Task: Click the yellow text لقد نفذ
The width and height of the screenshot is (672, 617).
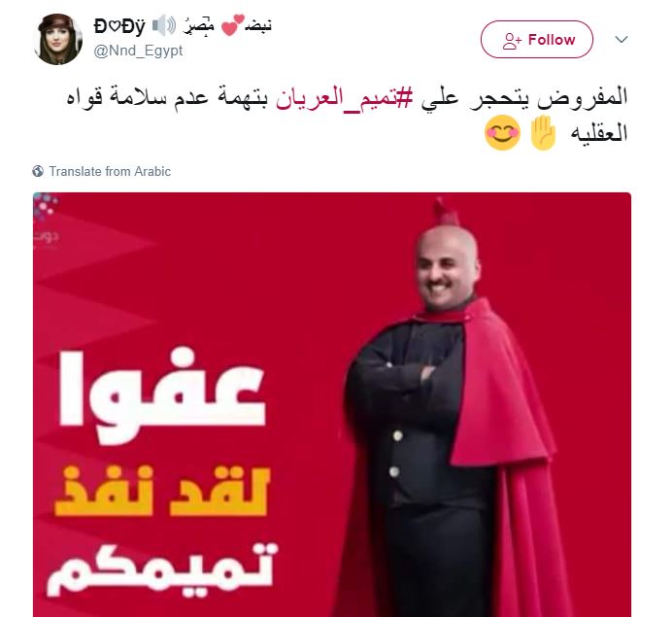Action: tap(162, 492)
